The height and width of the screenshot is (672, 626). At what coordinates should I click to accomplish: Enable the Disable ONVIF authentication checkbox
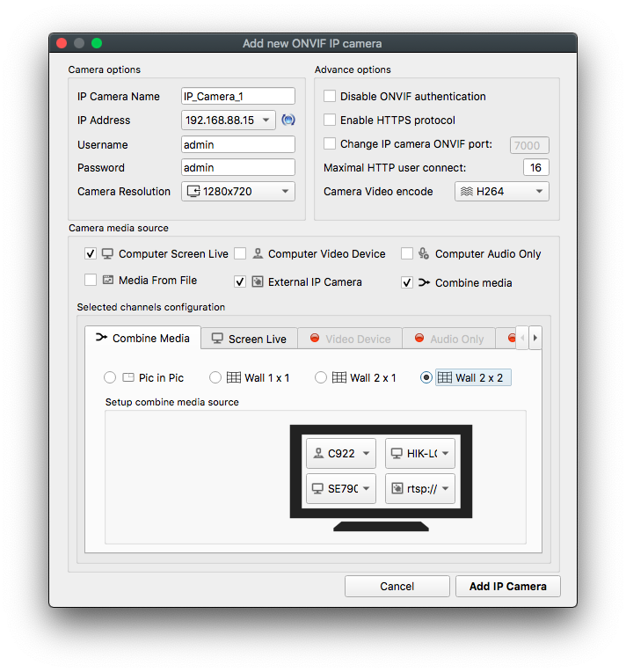[330, 97]
